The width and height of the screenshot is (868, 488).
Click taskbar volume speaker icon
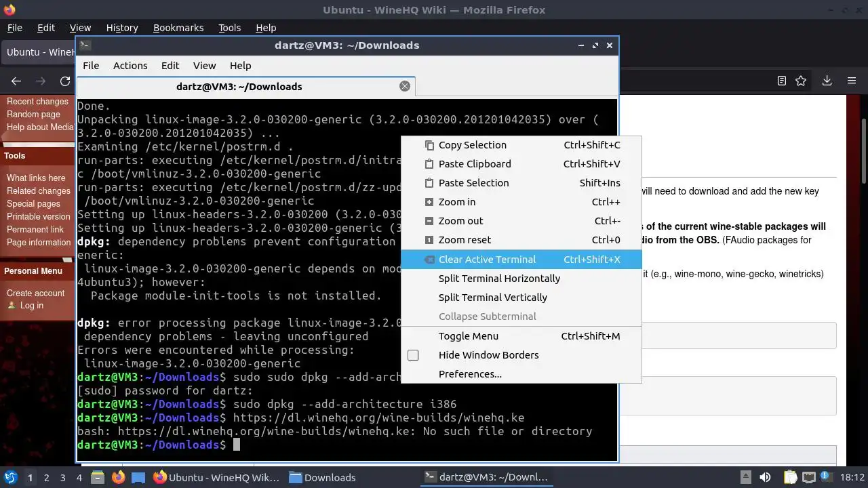pyautogui.click(x=765, y=477)
